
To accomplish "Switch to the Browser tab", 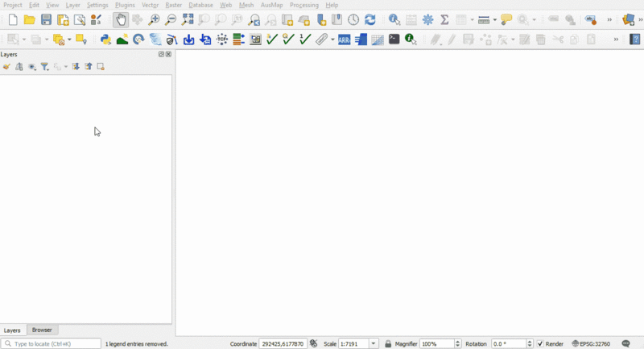I will (x=42, y=330).
